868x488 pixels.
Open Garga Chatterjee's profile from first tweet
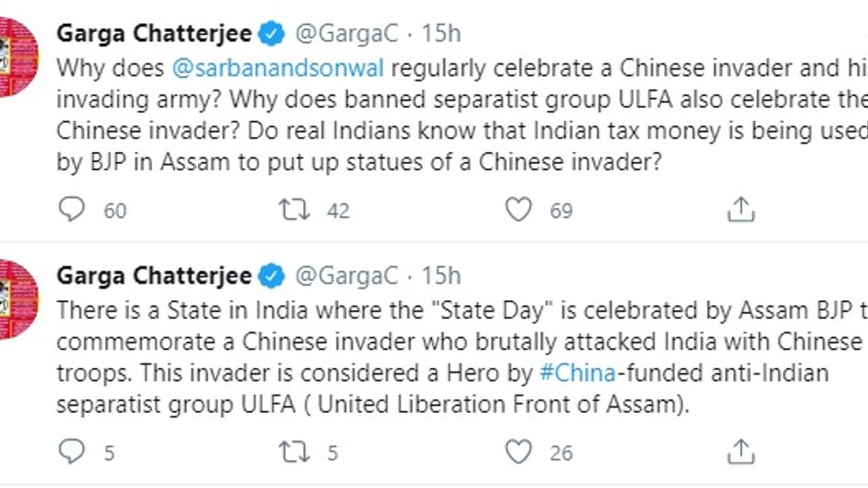pos(153,34)
